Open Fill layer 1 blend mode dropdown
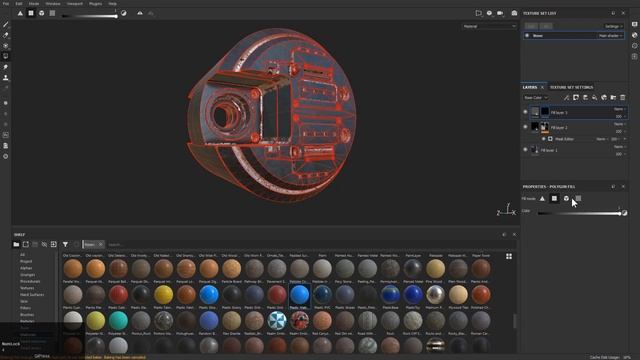This screenshot has height=360, width=640. (x=620, y=147)
